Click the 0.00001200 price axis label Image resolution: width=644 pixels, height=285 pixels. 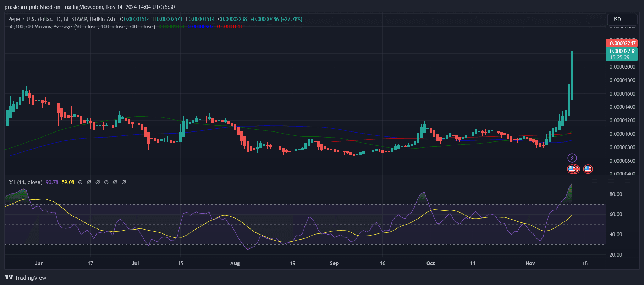(622, 120)
